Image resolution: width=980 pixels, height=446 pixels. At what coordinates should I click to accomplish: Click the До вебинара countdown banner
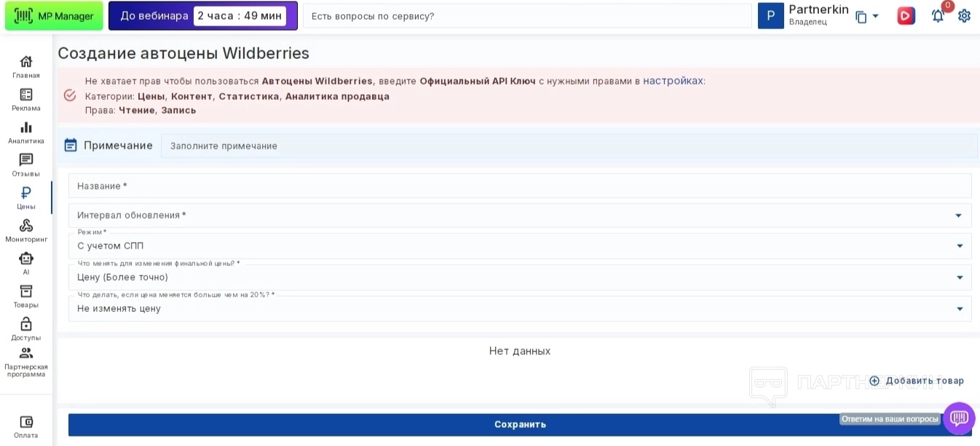(203, 16)
